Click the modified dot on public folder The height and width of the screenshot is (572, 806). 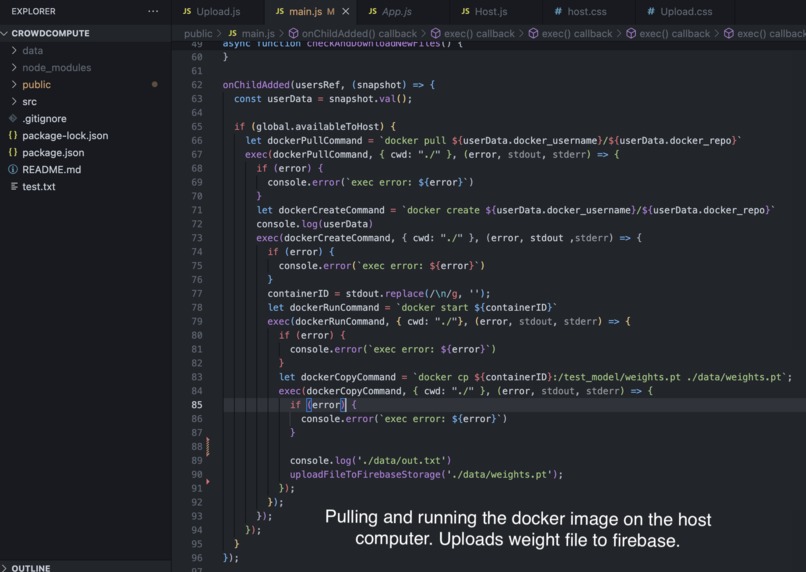click(154, 84)
